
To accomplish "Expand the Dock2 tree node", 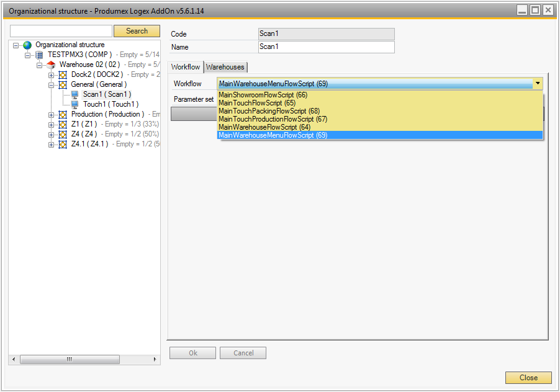I will [52, 75].
